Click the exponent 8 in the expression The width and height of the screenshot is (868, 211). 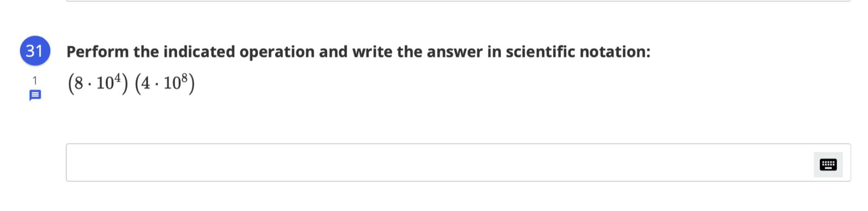[185, 78]
